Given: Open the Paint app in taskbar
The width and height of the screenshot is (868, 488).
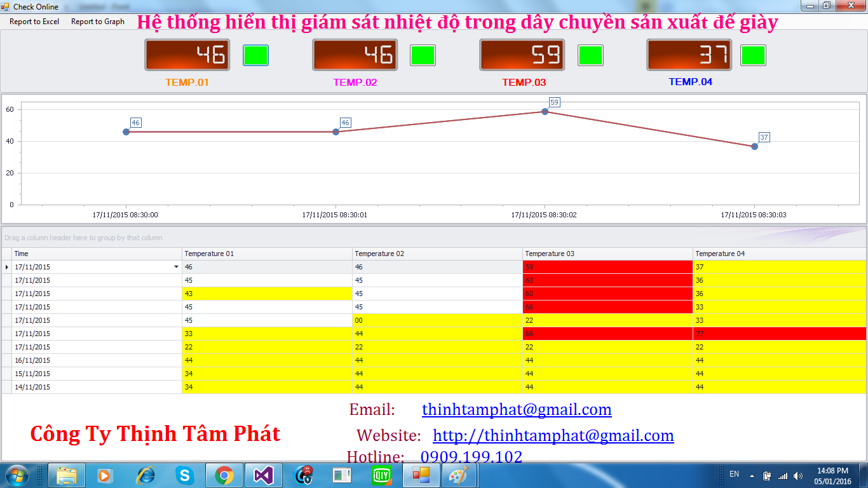Looking at the screenshot, I should 459,475.
